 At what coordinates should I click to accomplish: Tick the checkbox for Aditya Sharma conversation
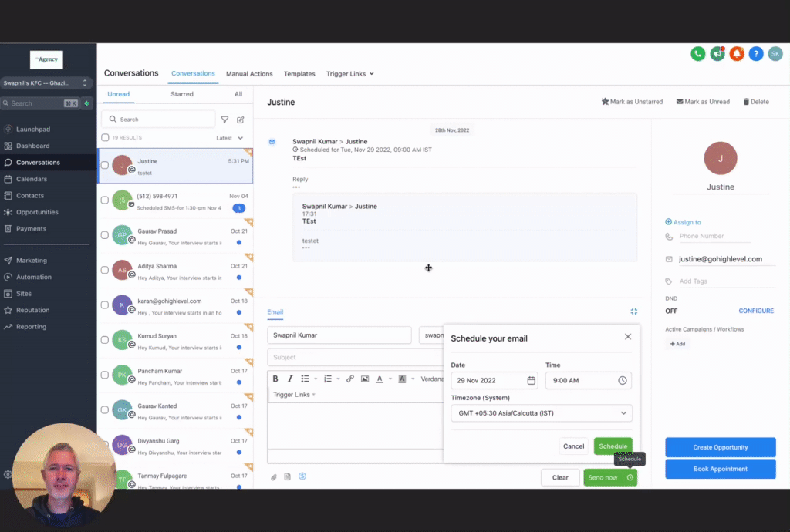point(105,270)
